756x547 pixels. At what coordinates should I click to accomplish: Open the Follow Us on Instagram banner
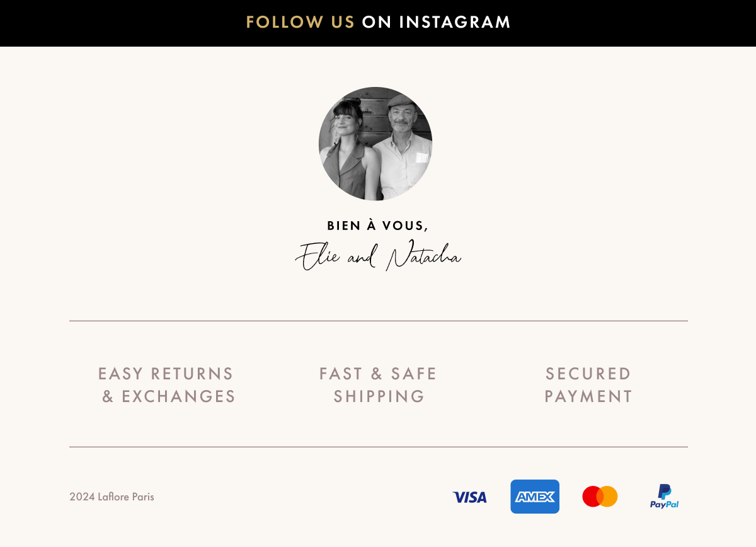378,23
